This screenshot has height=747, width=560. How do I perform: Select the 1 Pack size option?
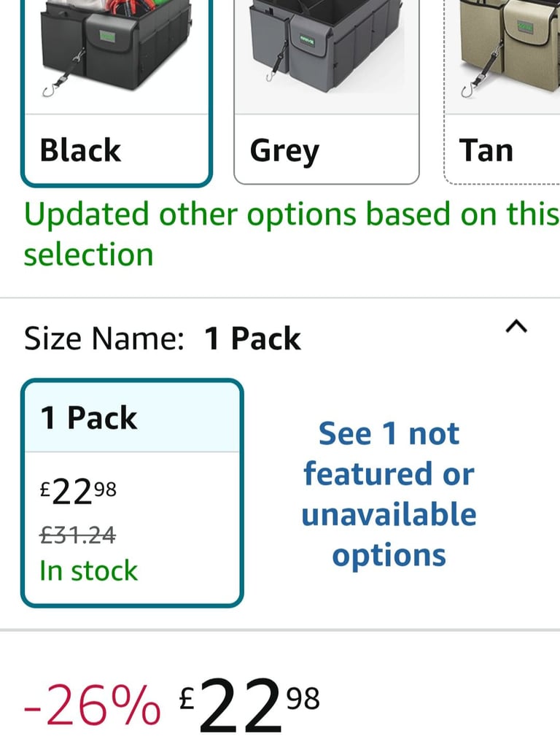click(133, 493)
